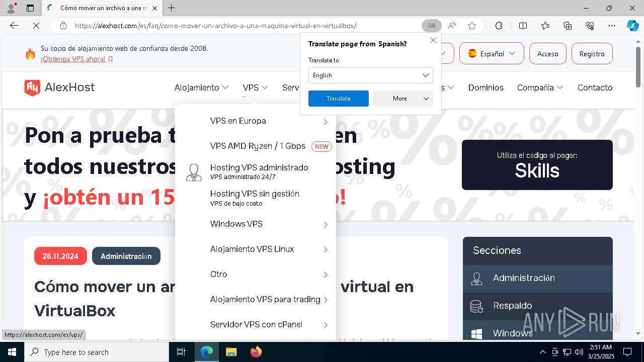Expand the More options dropdown

point(403,99)
